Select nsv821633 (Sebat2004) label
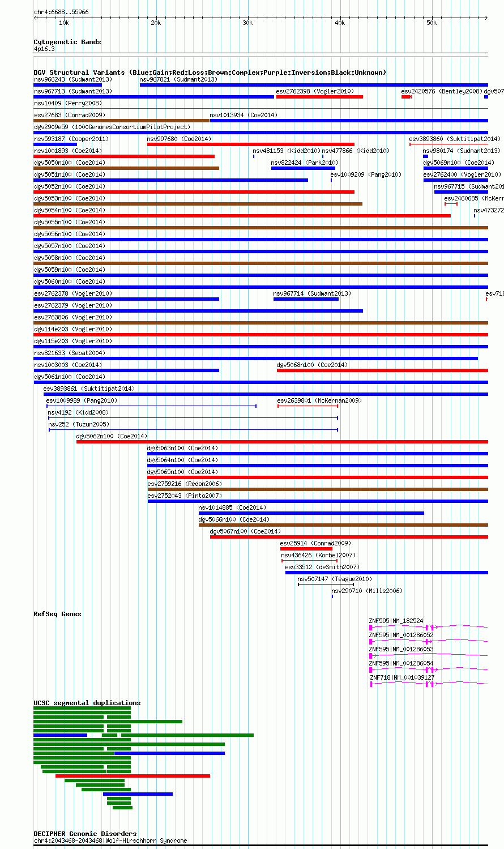The image size is (504, 849). click(x=70, y=353)
